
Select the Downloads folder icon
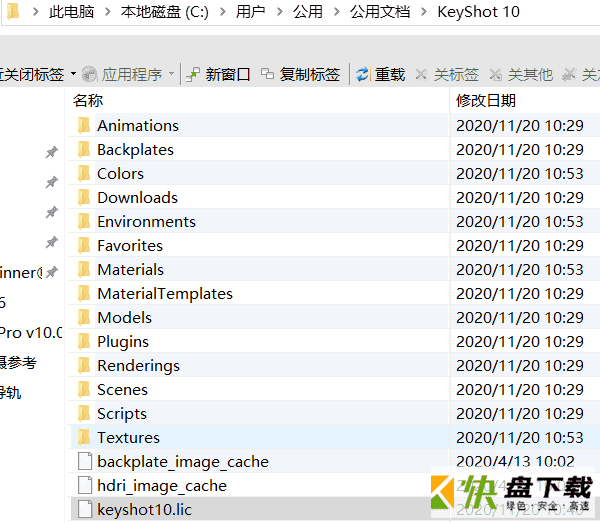84,197
